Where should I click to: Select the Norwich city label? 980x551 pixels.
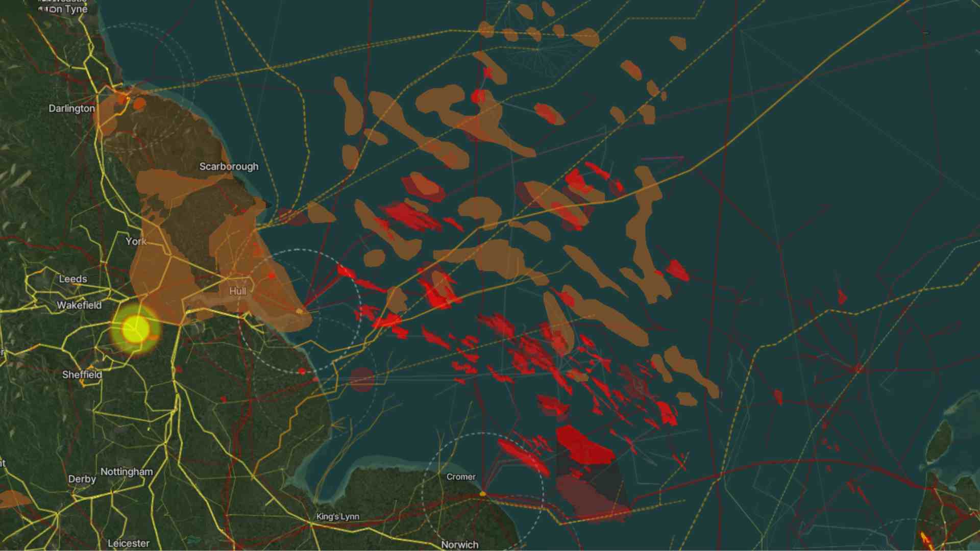pyautogui.click(x=459, y=544)
